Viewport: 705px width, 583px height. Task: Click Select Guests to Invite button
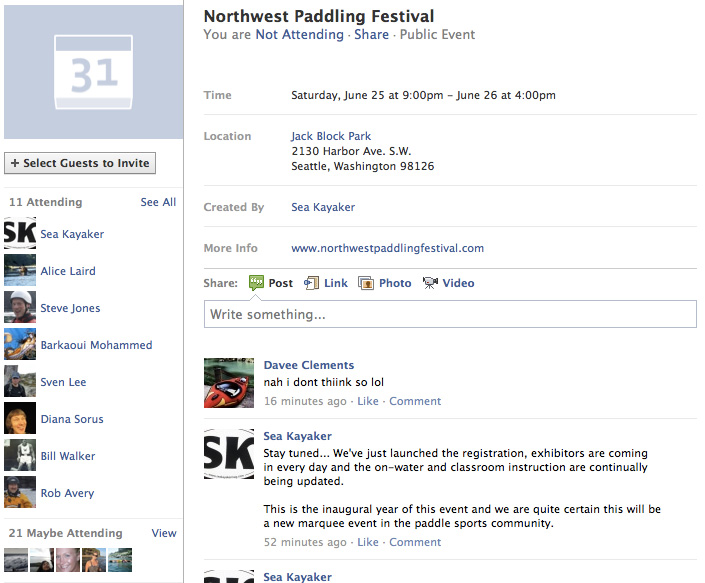(x=80, y=163)
